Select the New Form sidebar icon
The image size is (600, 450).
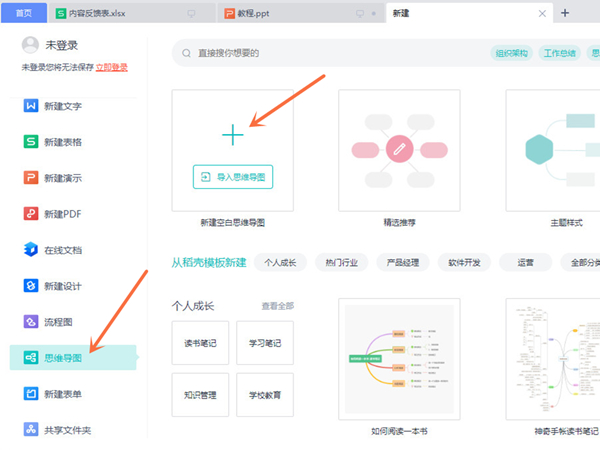pyautogui.click(x=31, y=394)
